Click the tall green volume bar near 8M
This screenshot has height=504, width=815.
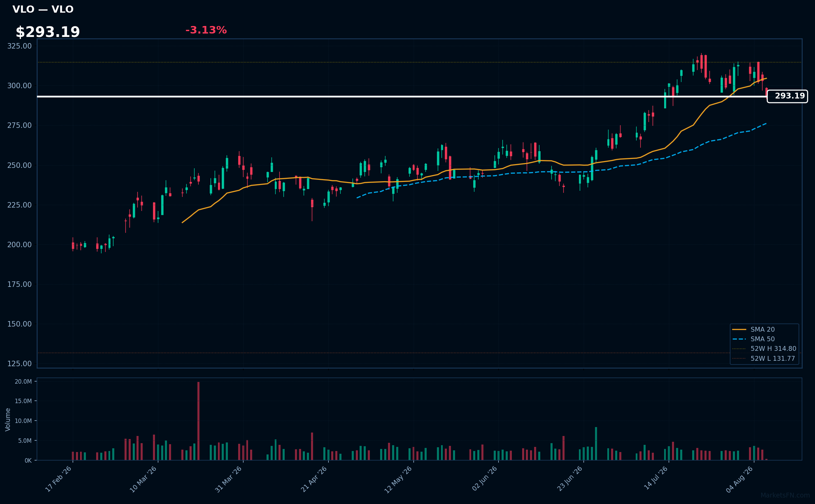pyautogui.click(x=596, y=443)
